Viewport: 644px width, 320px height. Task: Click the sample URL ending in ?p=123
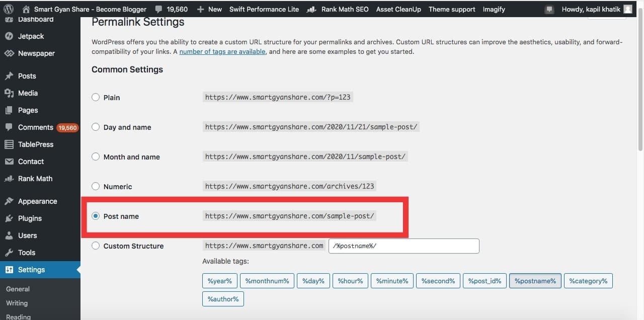pyautogui.click(x=278, y=97)
